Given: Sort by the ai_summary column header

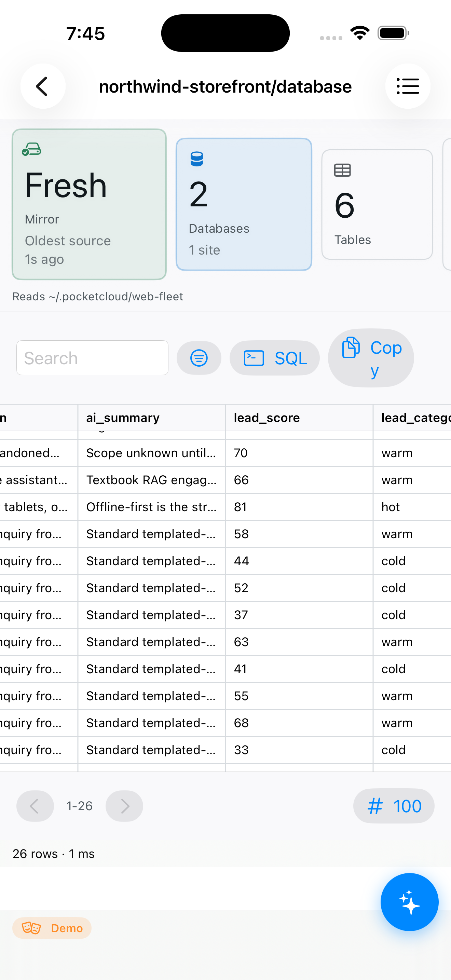Looking at the screenshot, I should [x=123, y=418].
